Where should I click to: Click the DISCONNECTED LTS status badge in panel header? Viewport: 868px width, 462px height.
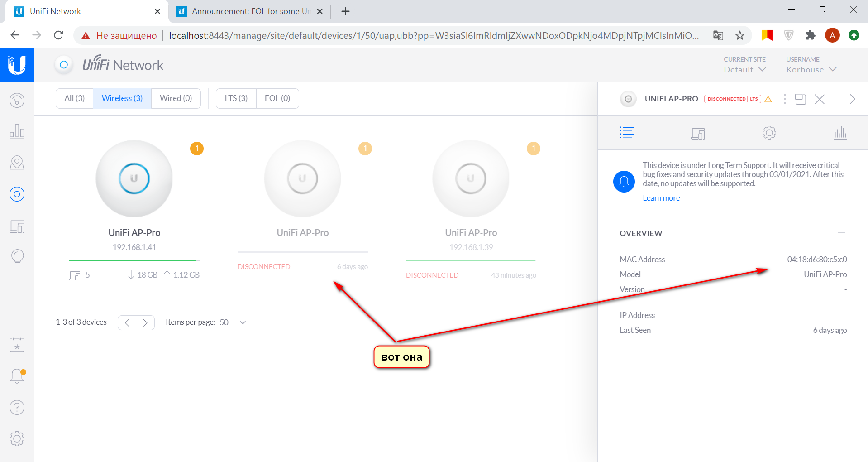point(732,99)
